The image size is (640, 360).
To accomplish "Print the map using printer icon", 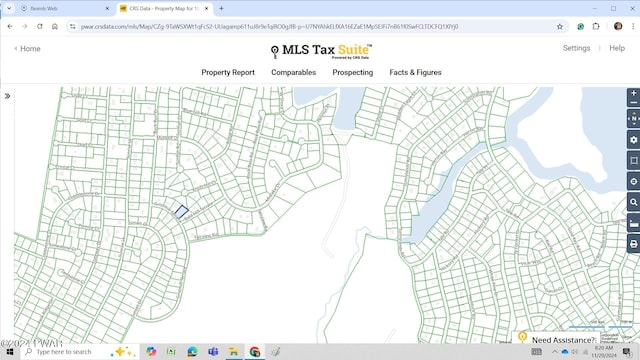I will tap(633, 244).
